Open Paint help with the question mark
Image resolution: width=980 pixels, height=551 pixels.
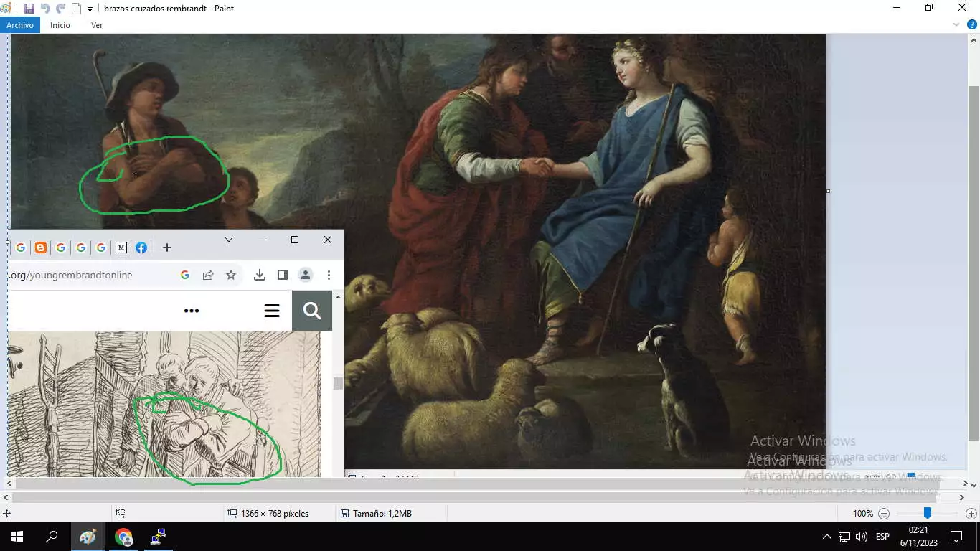tap(972, 24)
